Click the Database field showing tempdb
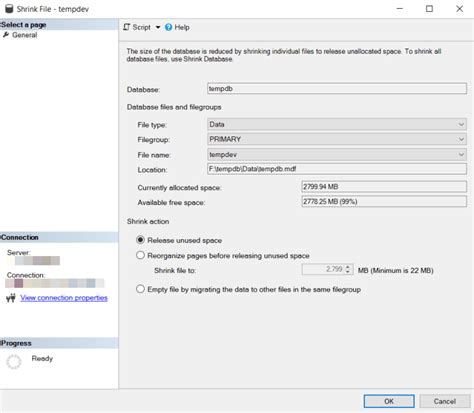474x413 pixels. [x=337, y=89]
